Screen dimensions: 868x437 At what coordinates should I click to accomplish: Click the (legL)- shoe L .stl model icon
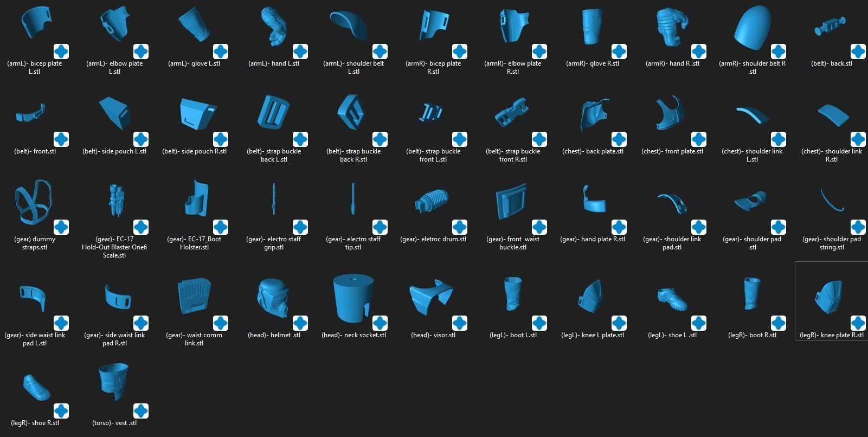671,299
